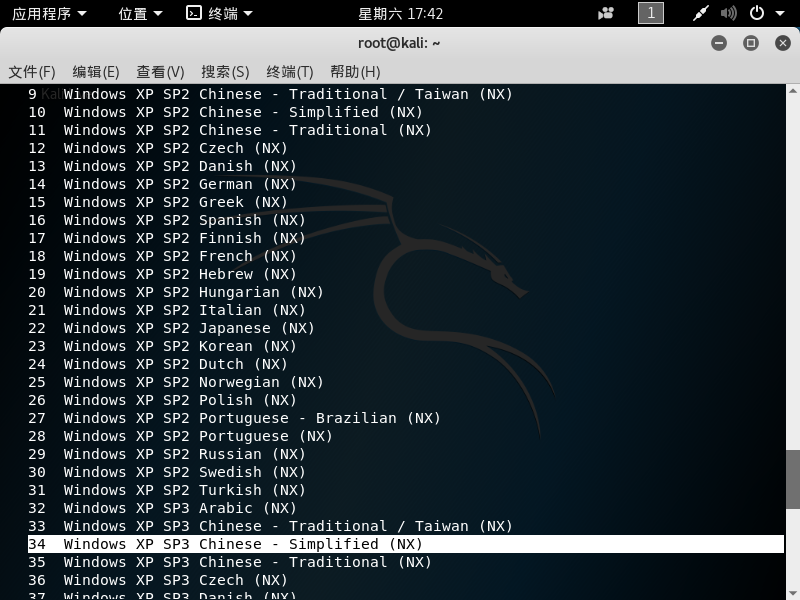Click line 31 Windows XP SP2 Turkish
The height and width of the screenshot is (600, 800).
167,490
